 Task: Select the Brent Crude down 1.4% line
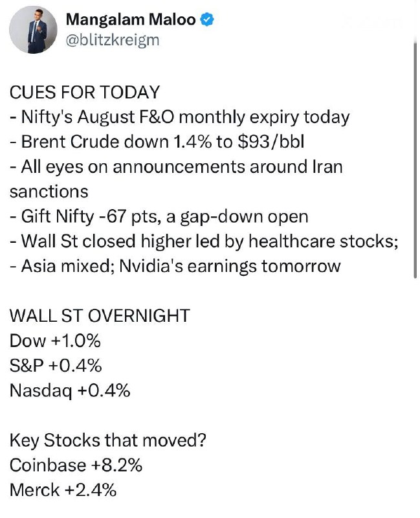click(x=157, y=142)
